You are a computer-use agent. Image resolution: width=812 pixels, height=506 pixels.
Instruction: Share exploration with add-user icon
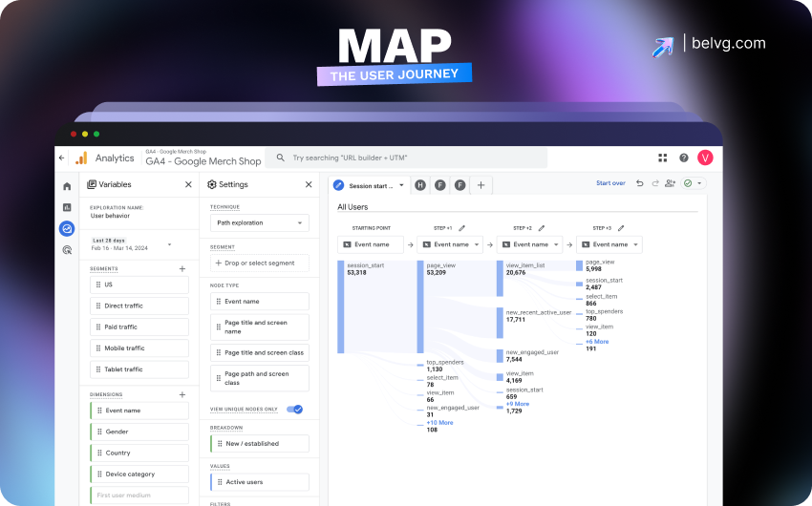[670, 183]
